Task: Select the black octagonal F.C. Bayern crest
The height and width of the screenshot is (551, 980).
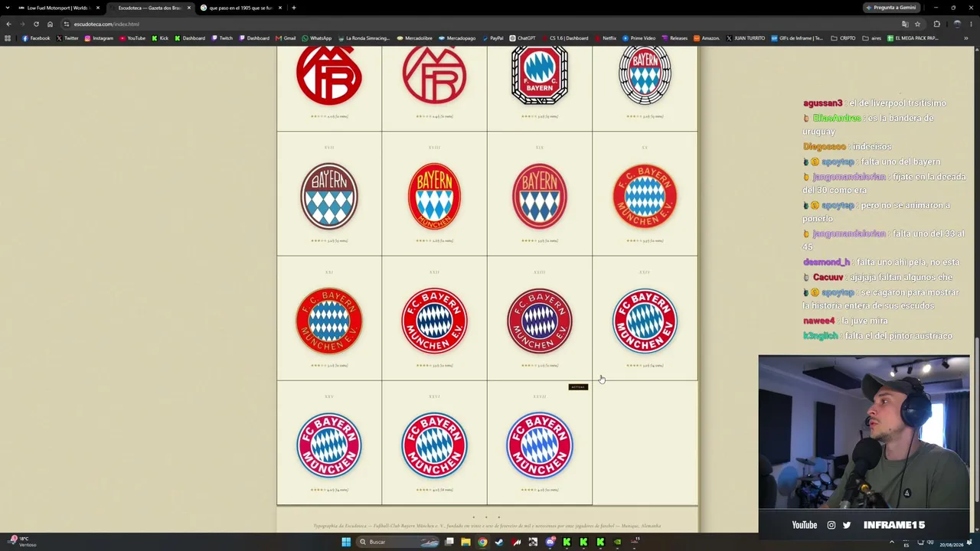Action: click(x=540, y=74)
